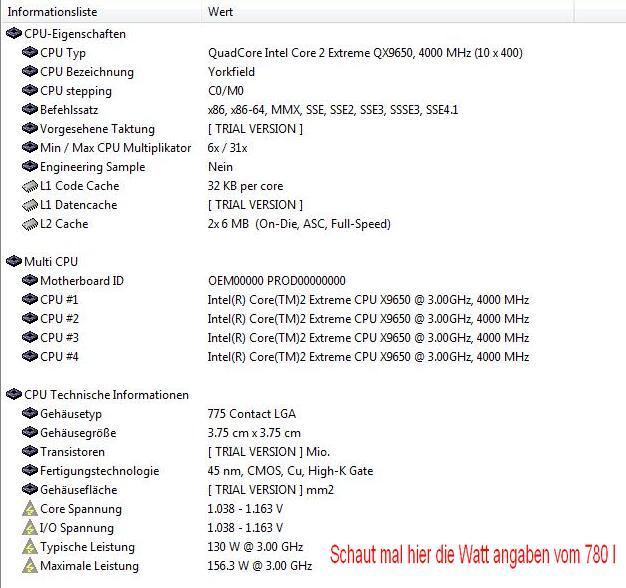Select the C0/M0 stepping value

click(x=226, y=91)
